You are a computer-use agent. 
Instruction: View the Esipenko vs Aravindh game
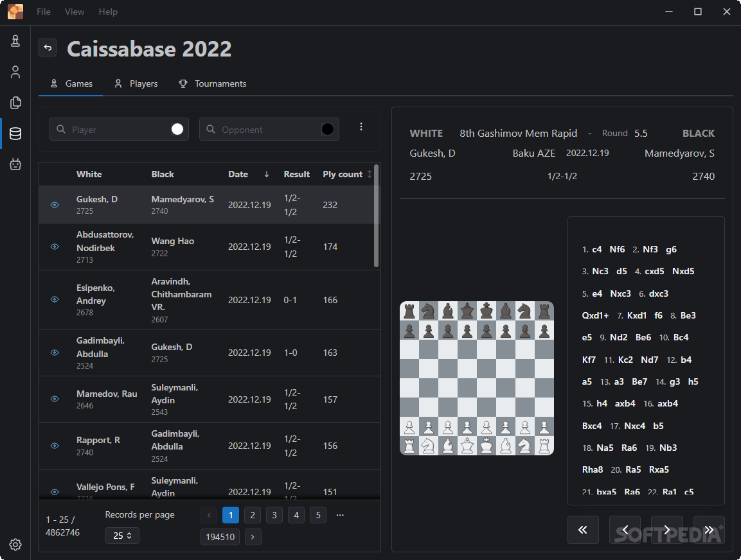click(55, 299)
